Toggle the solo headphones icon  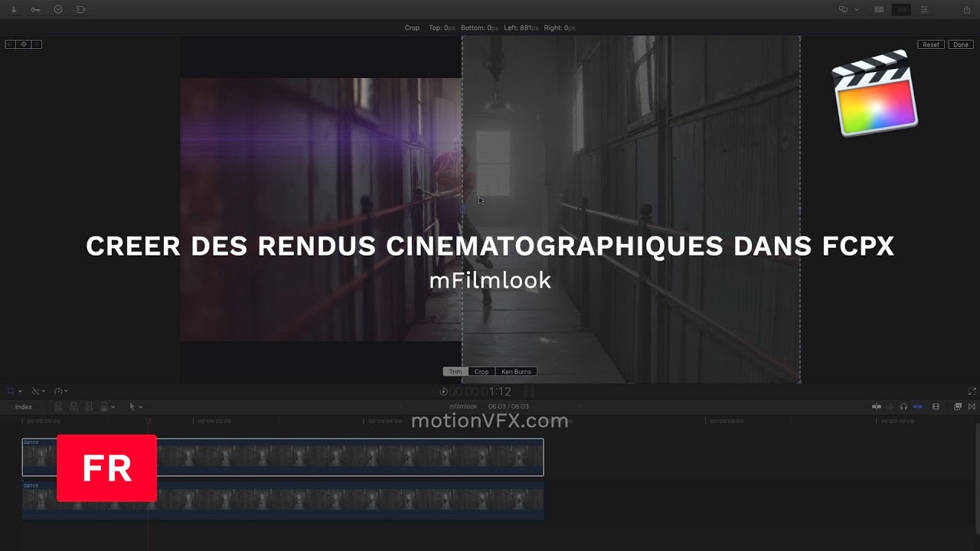pyautogui.click(x=903, y=407)
